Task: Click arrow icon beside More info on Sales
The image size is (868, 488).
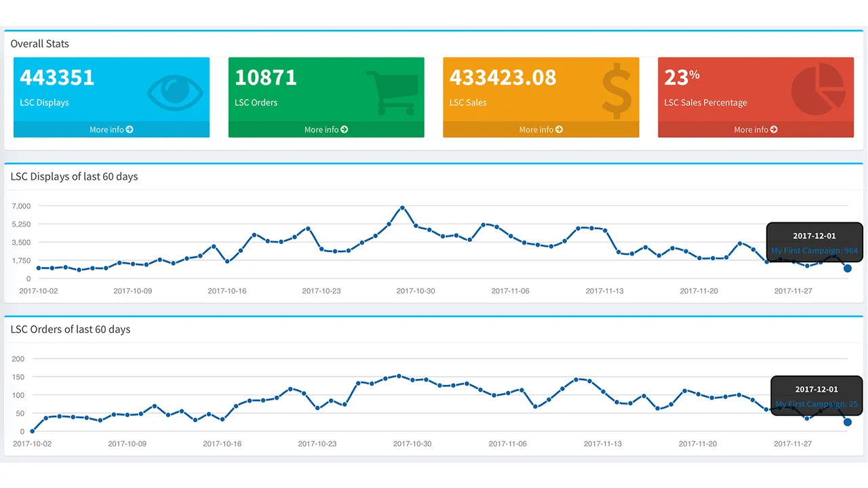Action: (559, 129)
